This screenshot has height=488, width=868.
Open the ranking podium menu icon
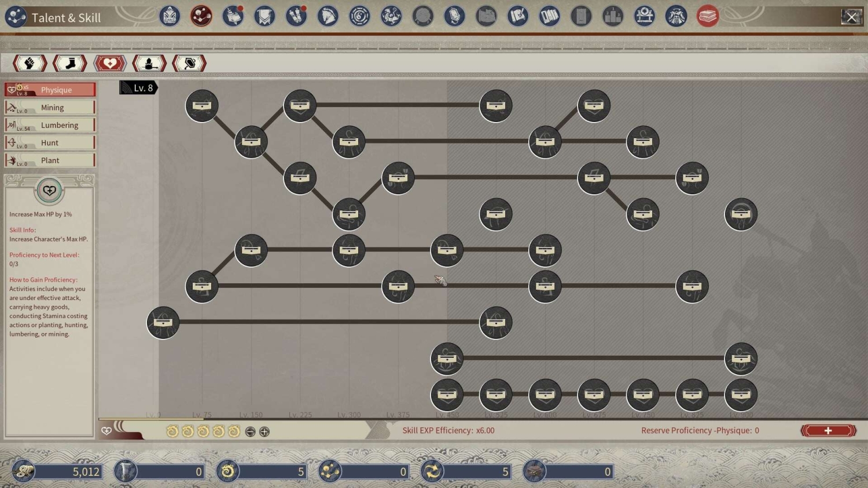coord(613,16)
